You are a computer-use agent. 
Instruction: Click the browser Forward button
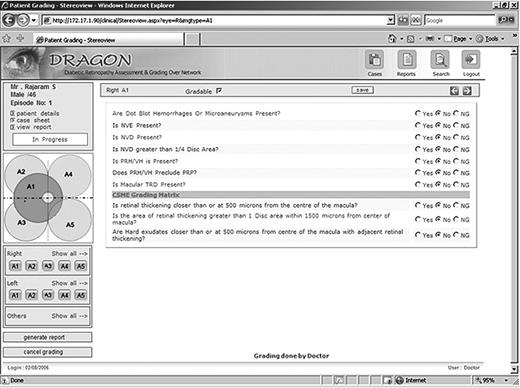[23, 20]
